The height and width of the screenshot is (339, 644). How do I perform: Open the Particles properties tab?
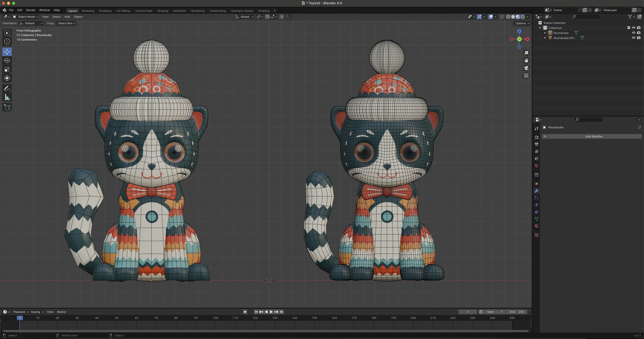(x=536, y=198)
